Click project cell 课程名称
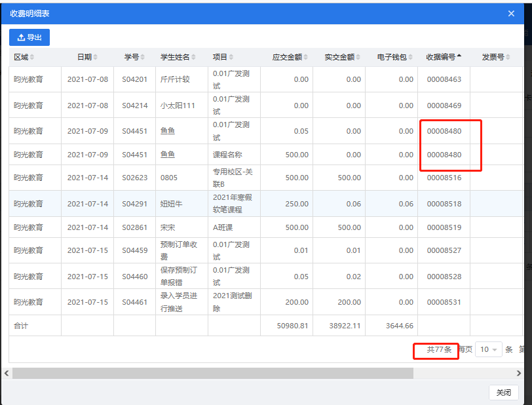The width and height of the screenshot is (532, 405). (227, 155)
